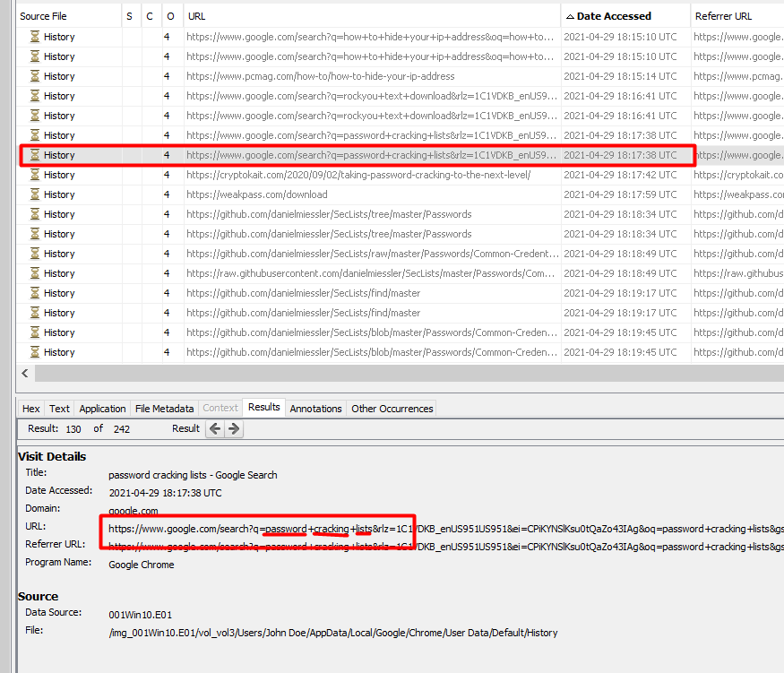The height and width of the screenshot is (673, 784).
Task: Click the hourglass icon in the first History row
Action: pos(35,37)
